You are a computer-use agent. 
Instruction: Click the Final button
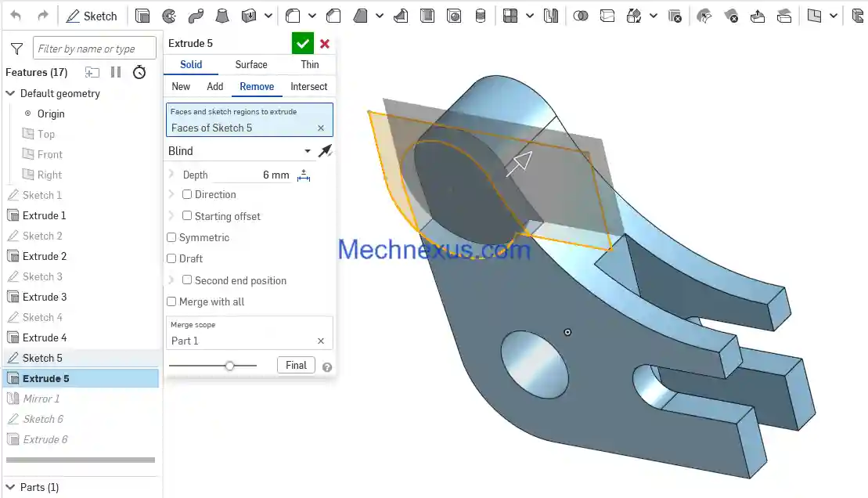pos(296,365)
